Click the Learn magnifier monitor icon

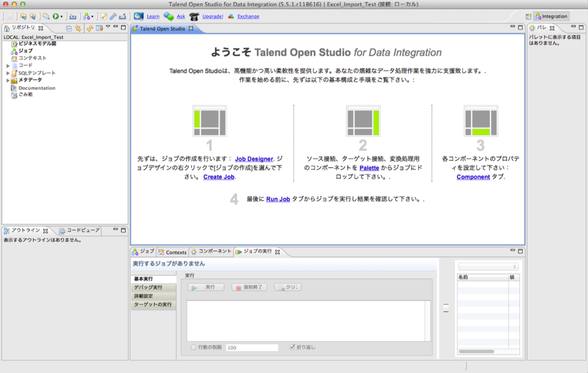(x=139, y=16)
